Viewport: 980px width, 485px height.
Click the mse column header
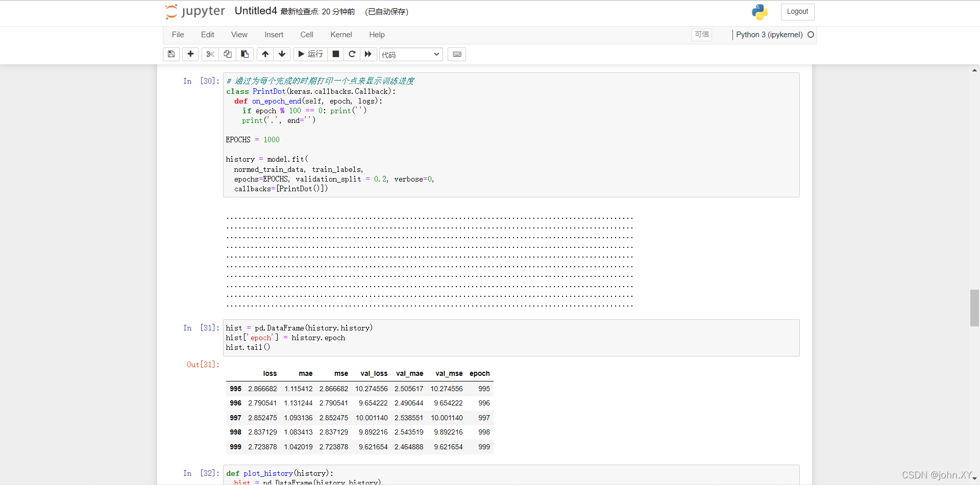coord(341,373)
